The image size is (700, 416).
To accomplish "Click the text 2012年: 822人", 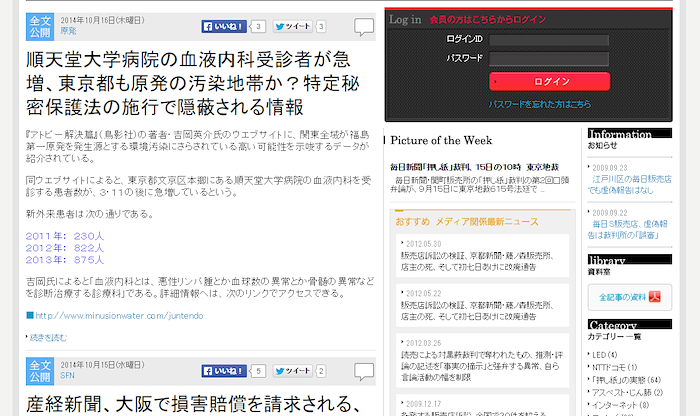I will pos(65,248).
